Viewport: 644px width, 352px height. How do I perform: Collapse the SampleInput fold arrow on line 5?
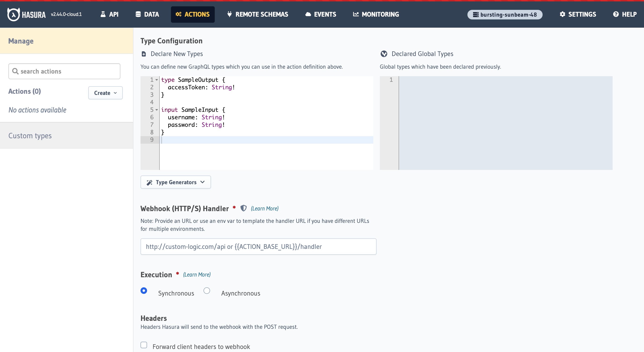[157, 110]
